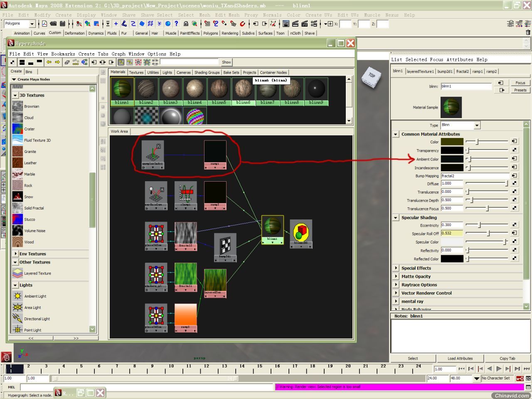Click the Load Attributes button
Viewport: 532px width, 399px height.
tap(460, 358)
